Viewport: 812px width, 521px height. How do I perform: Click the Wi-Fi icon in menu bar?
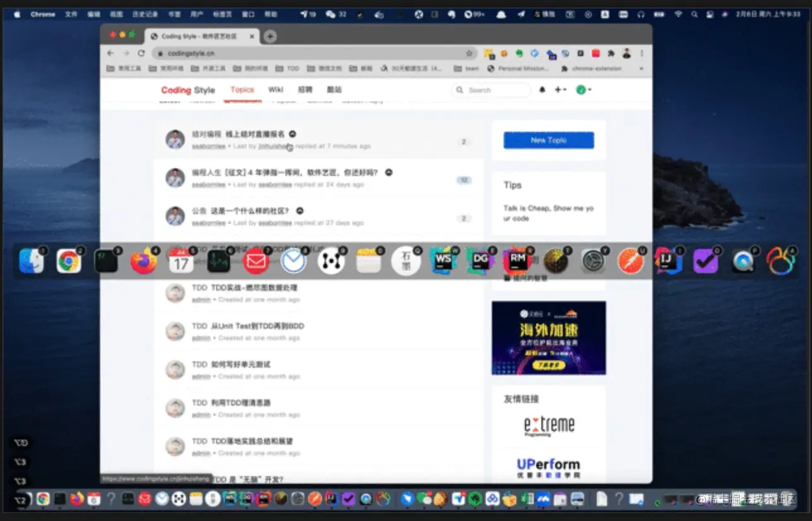(x=678, y=14)
